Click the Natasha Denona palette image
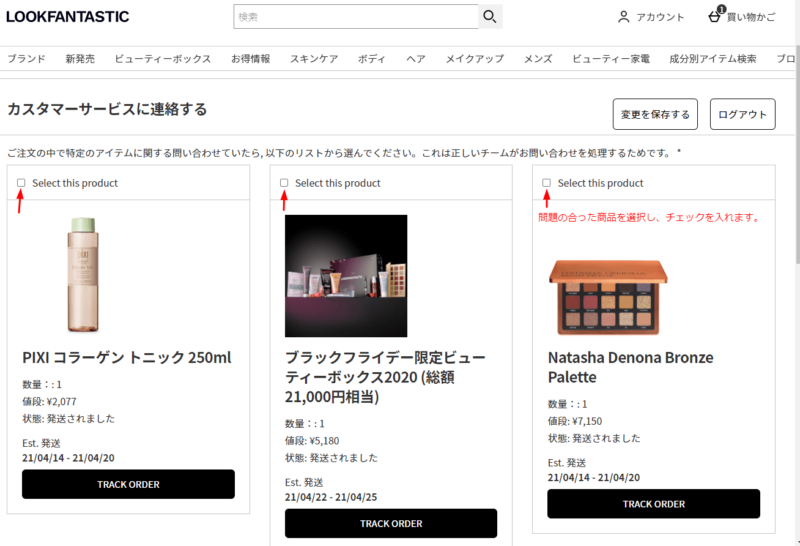 click(608, 297)
